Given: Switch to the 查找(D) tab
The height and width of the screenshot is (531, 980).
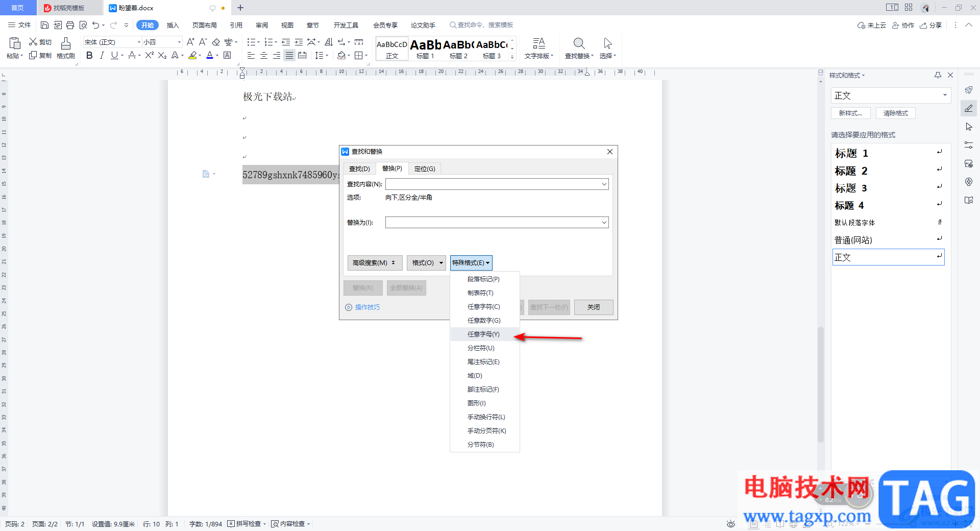Looking at the screenshot, I should pos(359,169).
